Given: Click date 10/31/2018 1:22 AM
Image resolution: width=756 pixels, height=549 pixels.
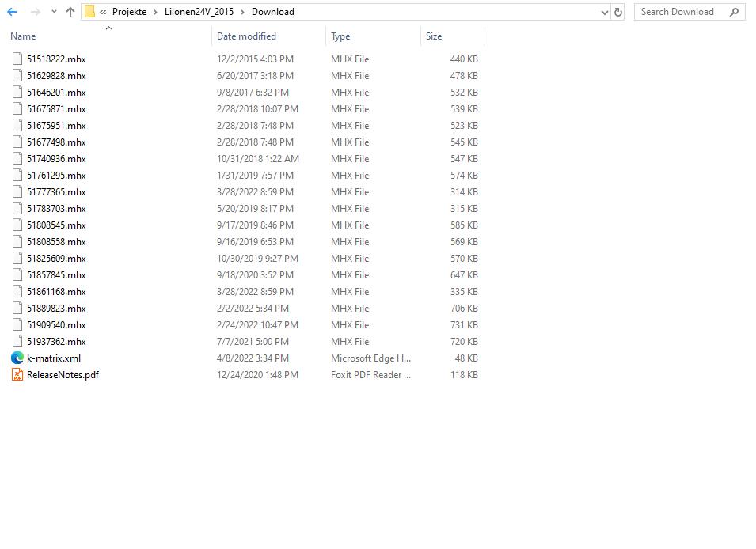Looking at the screenshot, I should pyautogui.click(x=258, y=158).
